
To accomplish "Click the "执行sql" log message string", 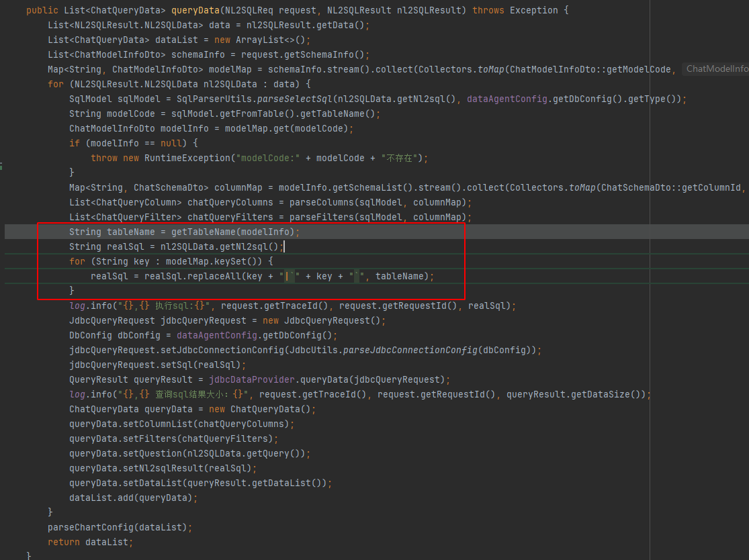I will pyautogui.click(x=164, y=306).
